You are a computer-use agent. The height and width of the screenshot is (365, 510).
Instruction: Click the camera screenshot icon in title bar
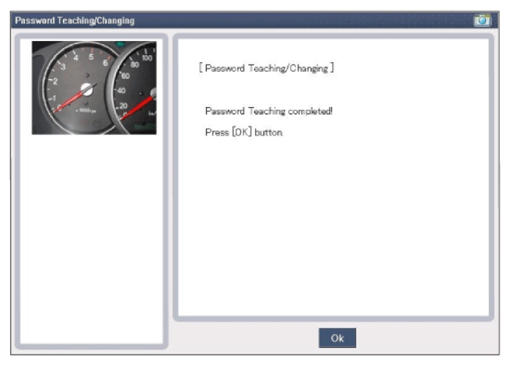point(482,20)
